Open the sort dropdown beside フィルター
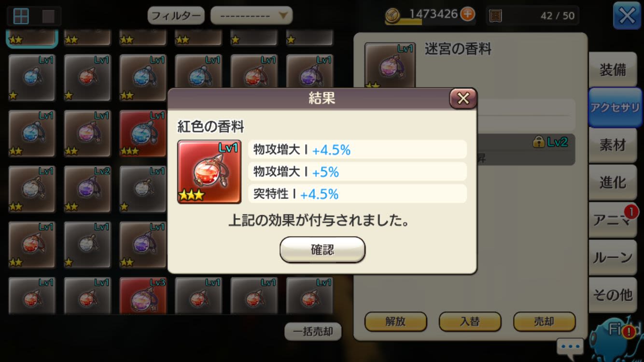Image resolution: width=644 pixels, height=362 pixels. point(252,16)
